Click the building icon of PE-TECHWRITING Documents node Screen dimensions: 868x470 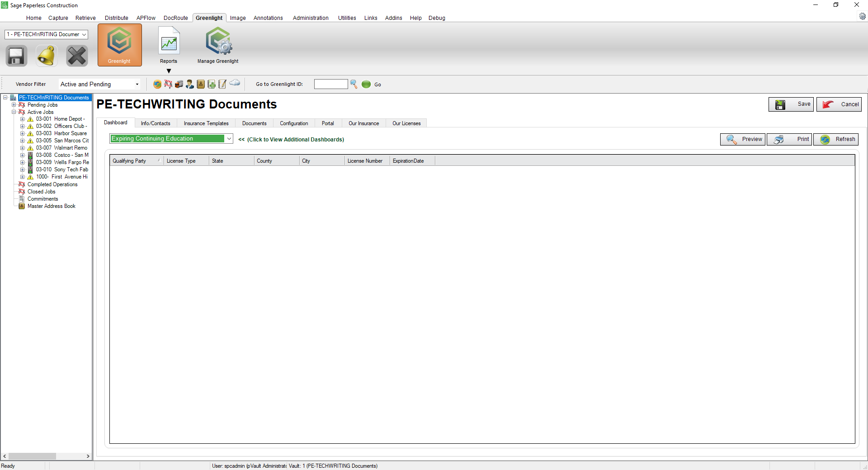13,98
